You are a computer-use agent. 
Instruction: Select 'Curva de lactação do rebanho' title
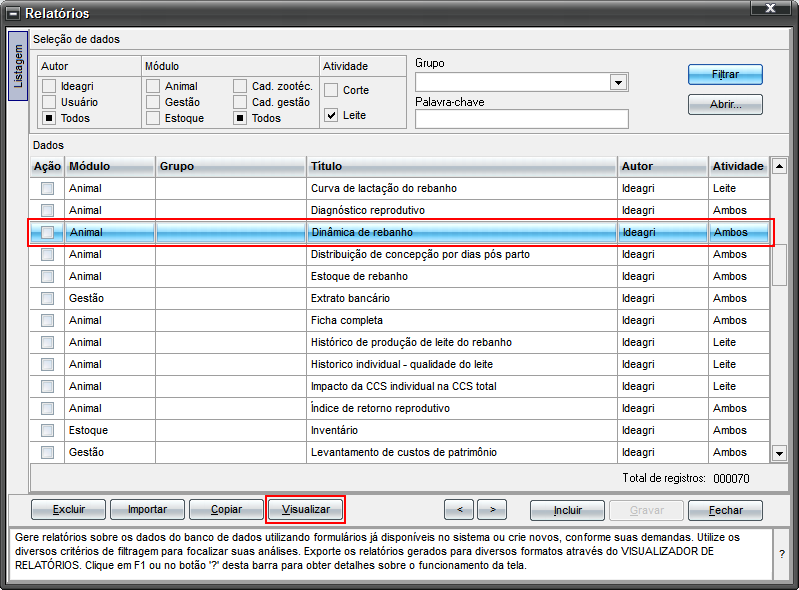[384, 189]
